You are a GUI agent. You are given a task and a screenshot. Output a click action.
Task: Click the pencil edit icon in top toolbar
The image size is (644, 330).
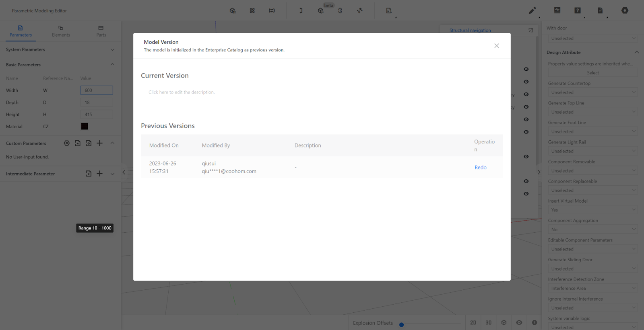(x=532, y=11)
